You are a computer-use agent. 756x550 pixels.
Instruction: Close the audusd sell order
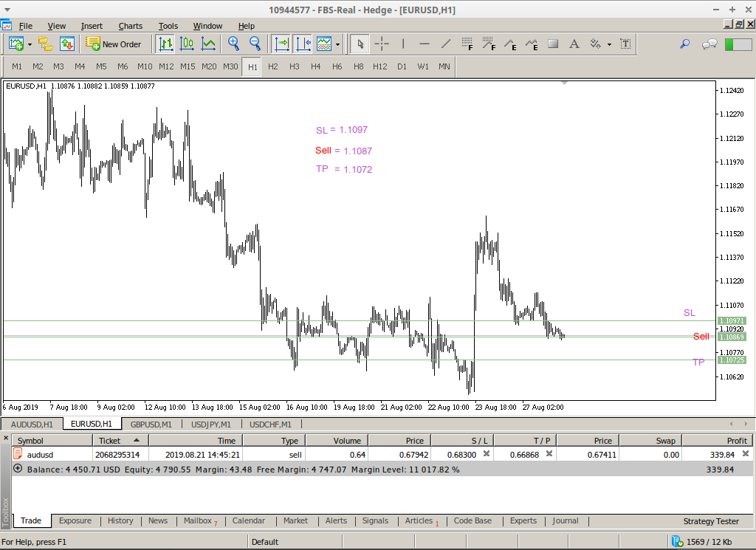[745, 454]
